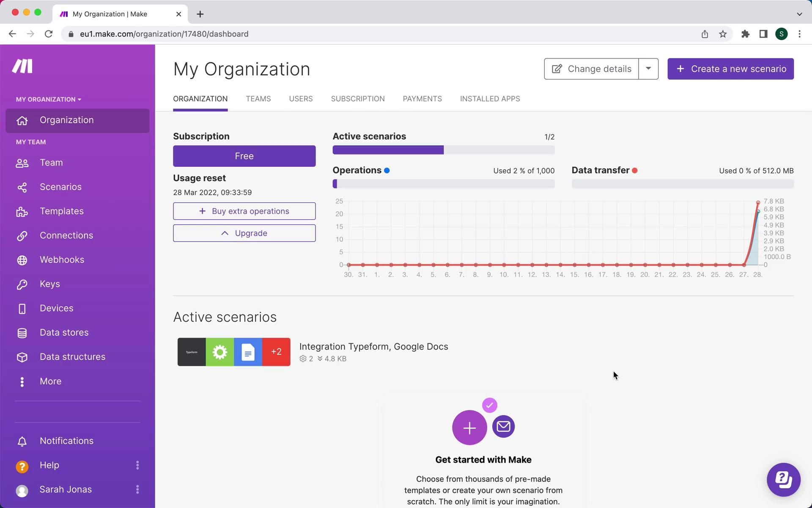This screenshot has height=508, width=812.
Task: Click Buy extra operations button
Action: pos(244,211)
